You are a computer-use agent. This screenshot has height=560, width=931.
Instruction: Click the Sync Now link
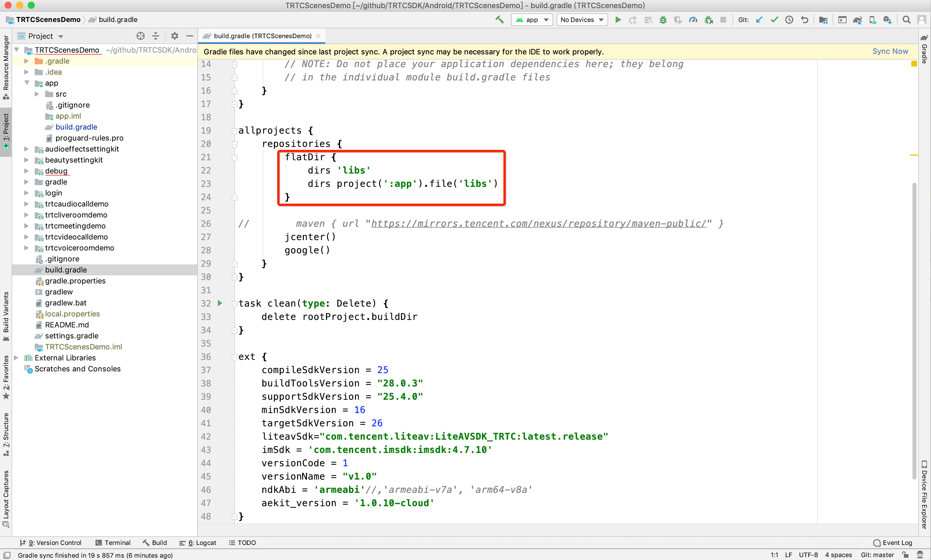pos(890,51)
